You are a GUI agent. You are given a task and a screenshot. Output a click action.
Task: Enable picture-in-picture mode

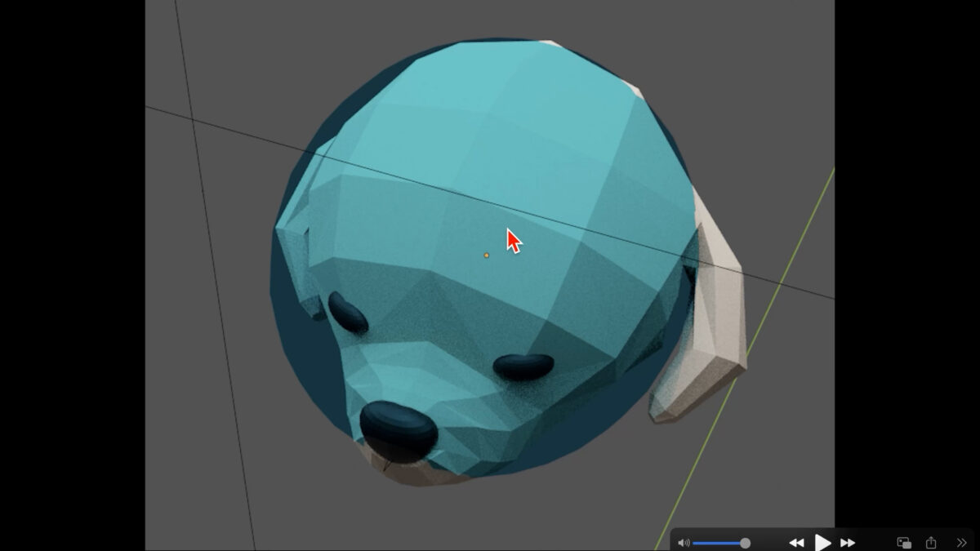(904, 543)
